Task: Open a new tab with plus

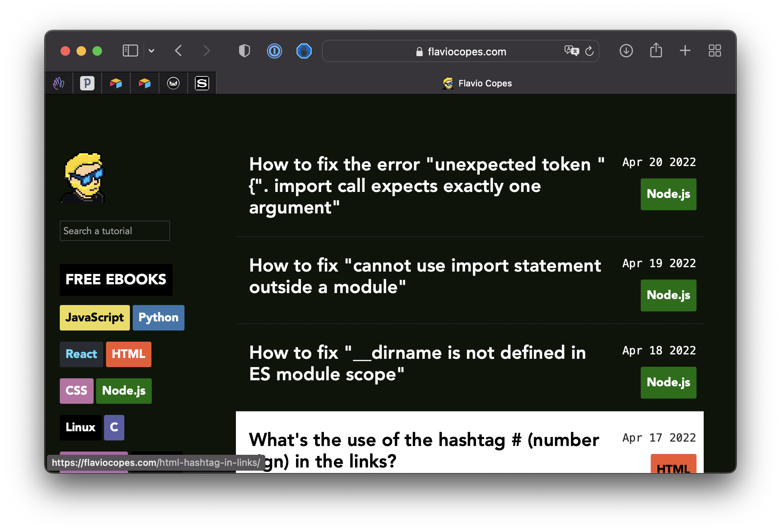Action: point(685,51)
